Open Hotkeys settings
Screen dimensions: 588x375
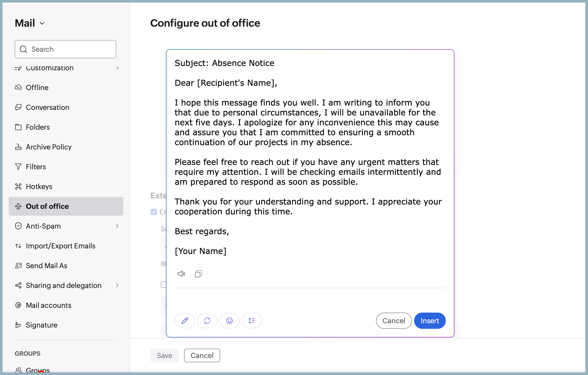click(66, 186)
